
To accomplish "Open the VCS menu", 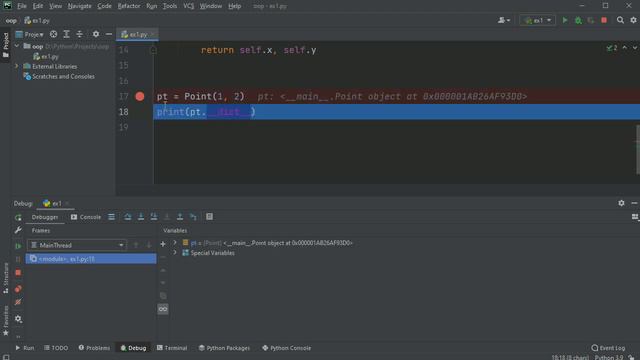I will 189,6.
